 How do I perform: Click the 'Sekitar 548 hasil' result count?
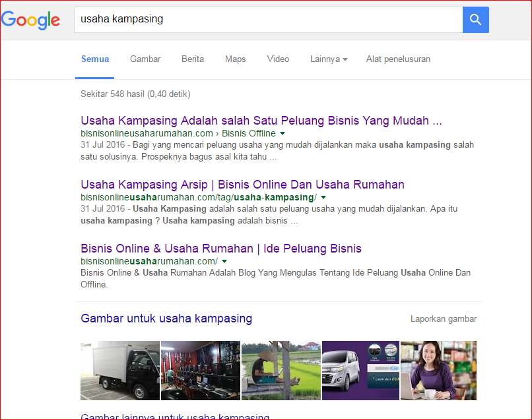(135, 94)
